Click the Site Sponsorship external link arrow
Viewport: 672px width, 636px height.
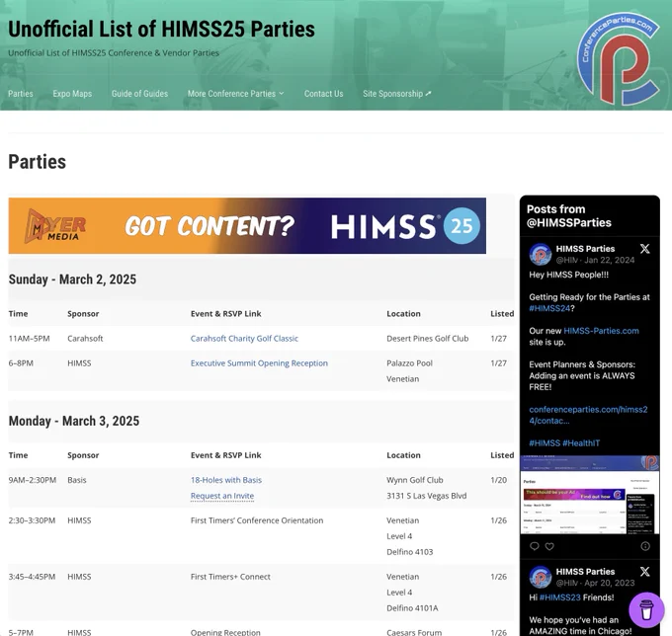tap(428, 94)
